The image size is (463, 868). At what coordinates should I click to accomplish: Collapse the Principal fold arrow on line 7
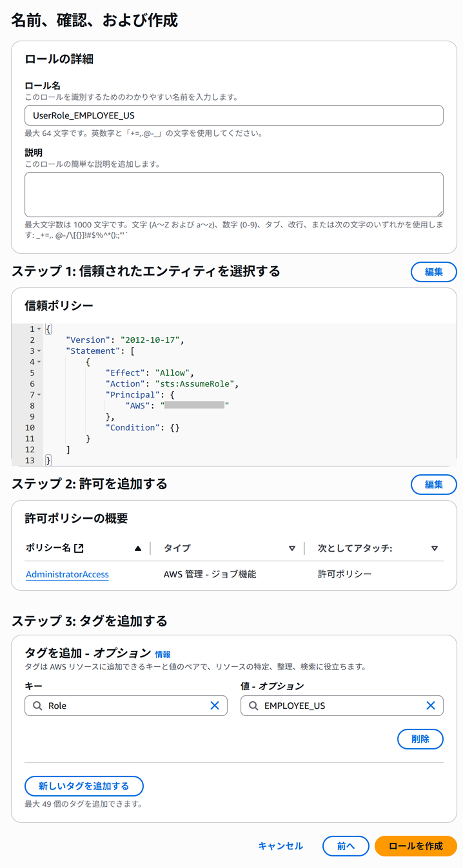pyautogui.click(x=39, y=395)
